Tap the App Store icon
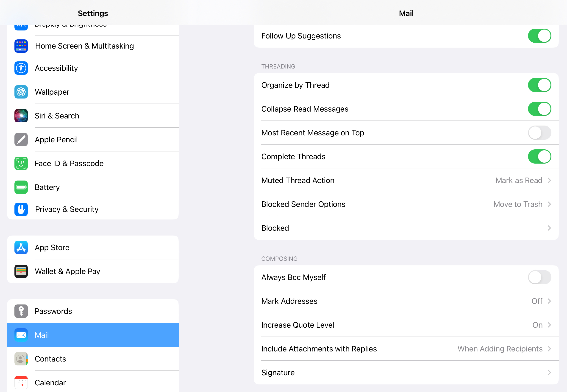Image resolution: width=567 pixels, height=392 pixels. pos(21,247)
